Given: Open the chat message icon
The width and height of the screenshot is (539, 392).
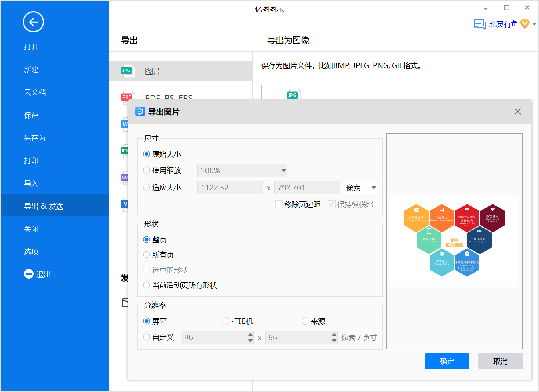Looking at the screenshot, I should click(x=479, y=24).
